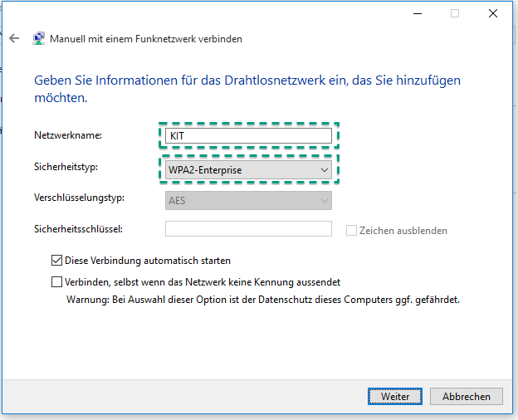
Task: Click the Warnung text about Datenschutz
Action: click(262, 299)
